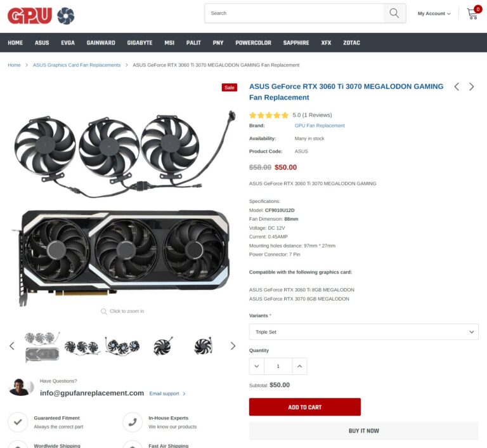
Task: Go to previous product arrow near title
Action: [457, 87]
